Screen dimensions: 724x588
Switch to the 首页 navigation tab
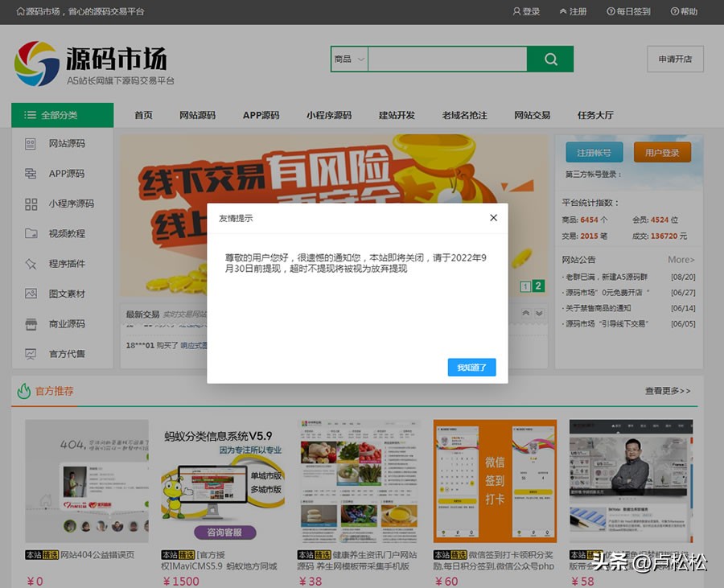(x=143, y=115)
